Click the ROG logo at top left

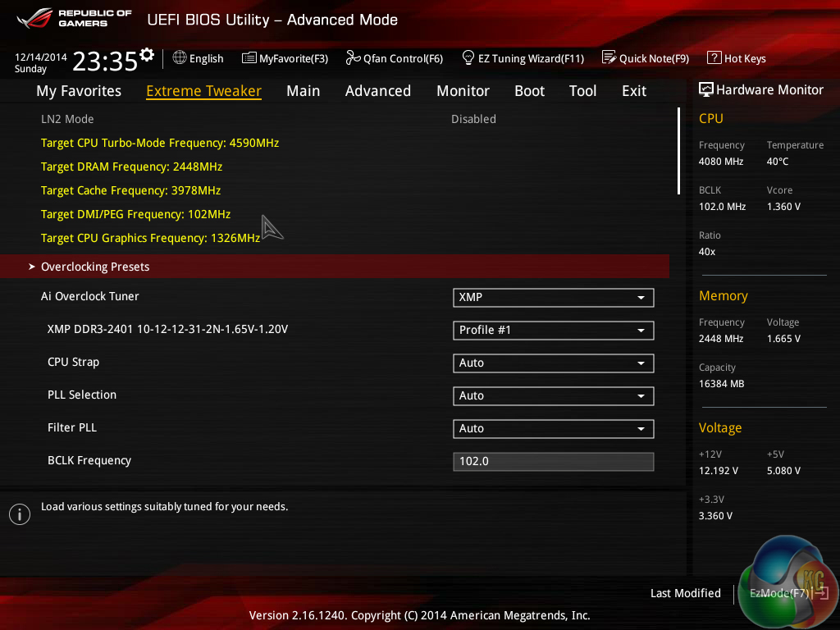tap(34, 18)
